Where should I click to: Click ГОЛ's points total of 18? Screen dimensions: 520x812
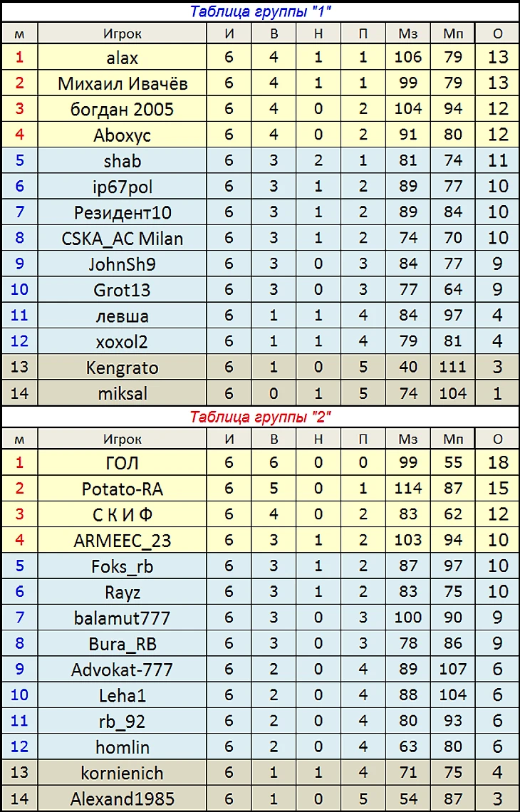pyautogui.click(x=498, y=463)
